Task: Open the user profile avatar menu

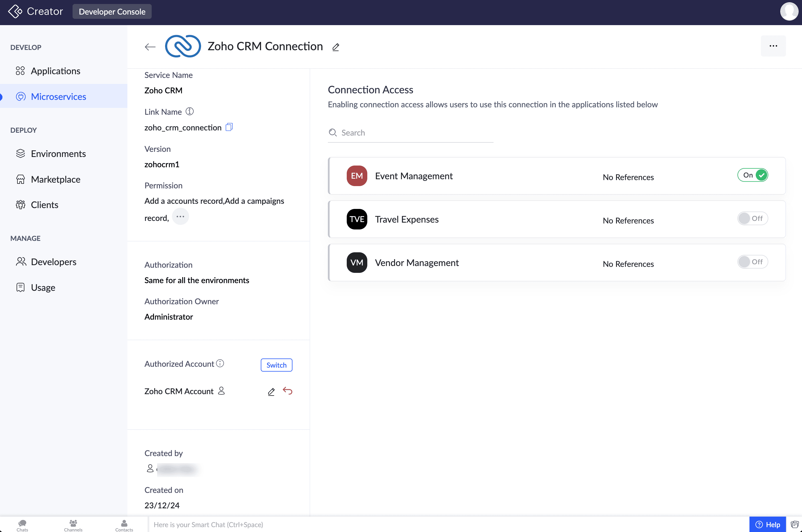Action: [x=789, y=11]
